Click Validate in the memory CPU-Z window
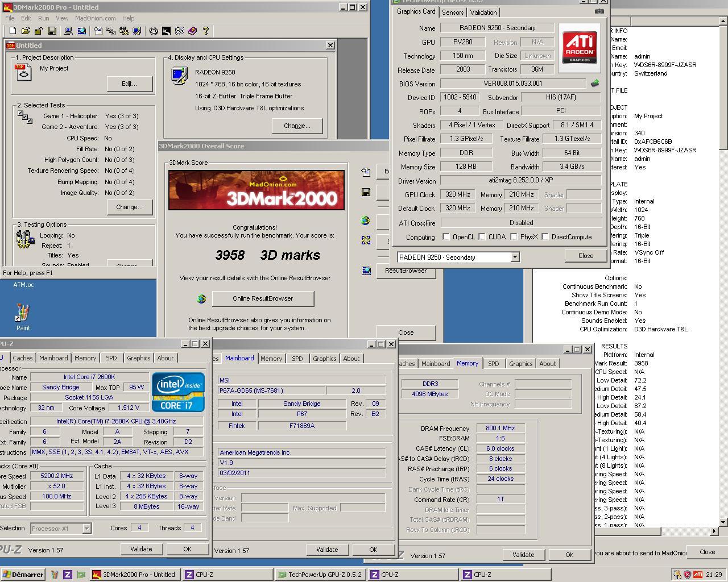Viewport: 728px width, 582px height. click(x=523, y=555)
